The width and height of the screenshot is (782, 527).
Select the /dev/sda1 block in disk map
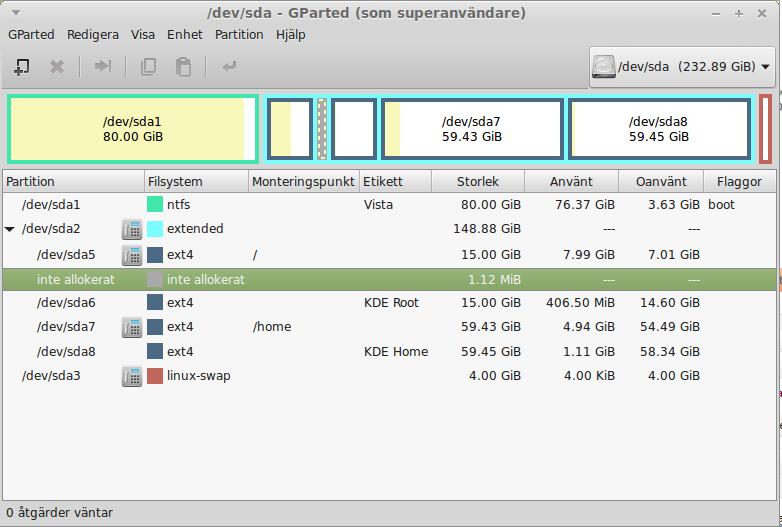pos(133,129)
